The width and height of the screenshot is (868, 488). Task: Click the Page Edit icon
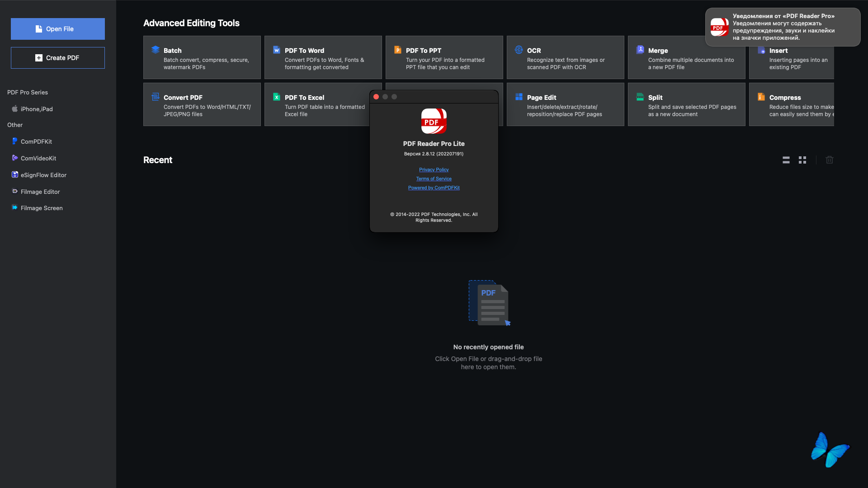[519, 97]
